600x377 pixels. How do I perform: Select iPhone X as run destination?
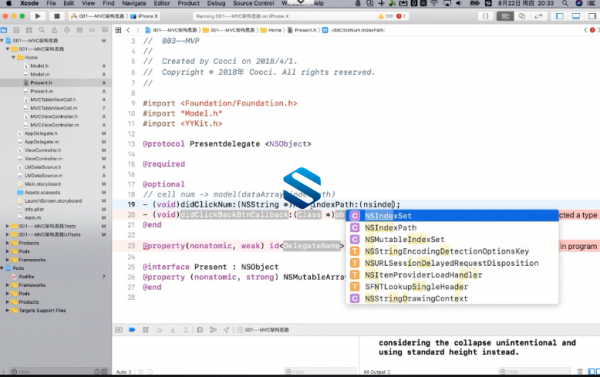(145, 16)
